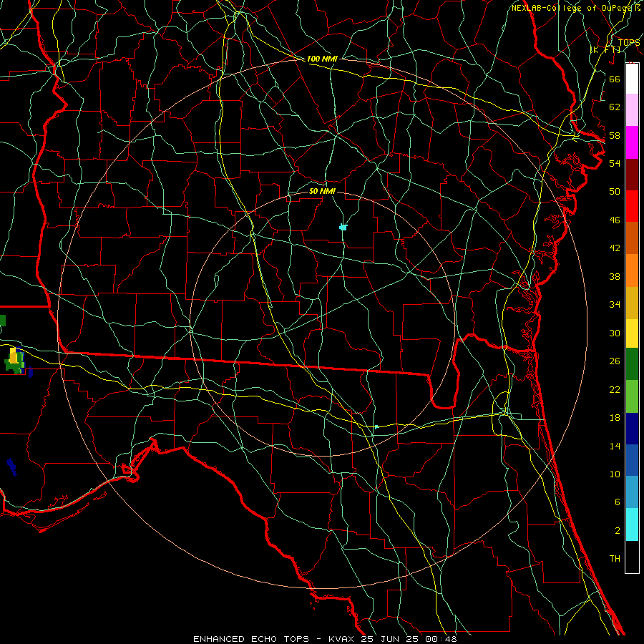Click the black TH threshold swatch
The image size is (644, 644).
point(632,557)
